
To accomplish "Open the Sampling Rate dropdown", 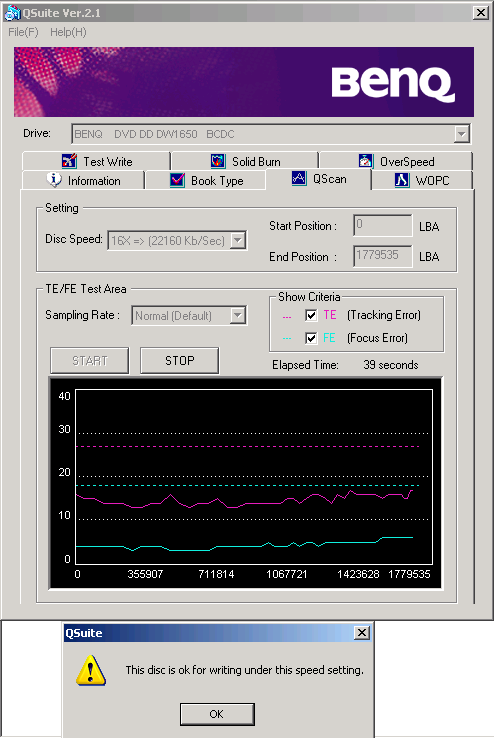I will click(238, 315).
